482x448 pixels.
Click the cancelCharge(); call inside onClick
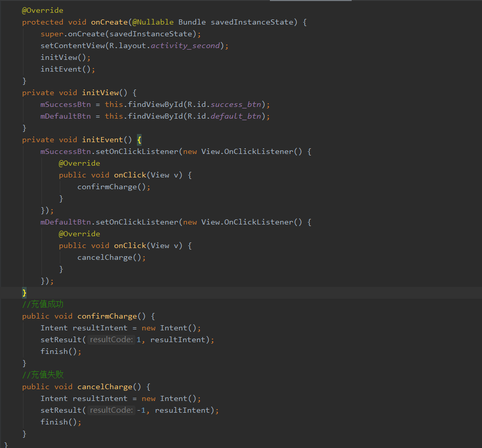(111, 257)
